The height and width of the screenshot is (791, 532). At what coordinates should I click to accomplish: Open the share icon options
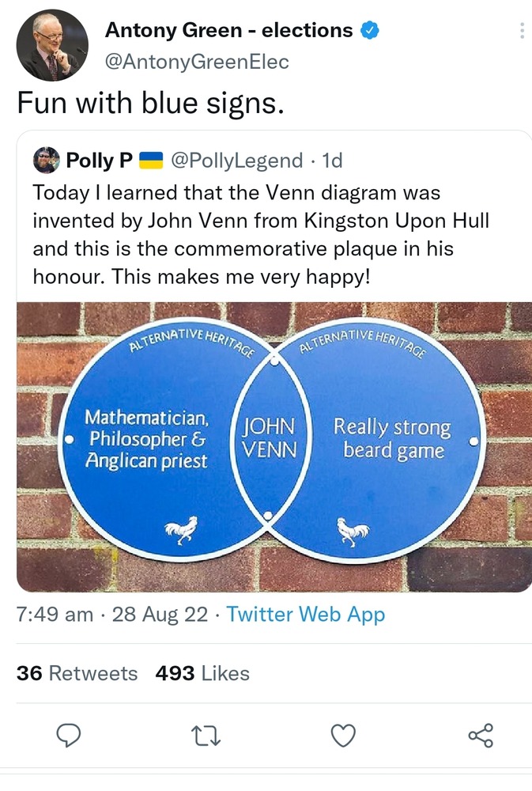[x=480, y=736]
